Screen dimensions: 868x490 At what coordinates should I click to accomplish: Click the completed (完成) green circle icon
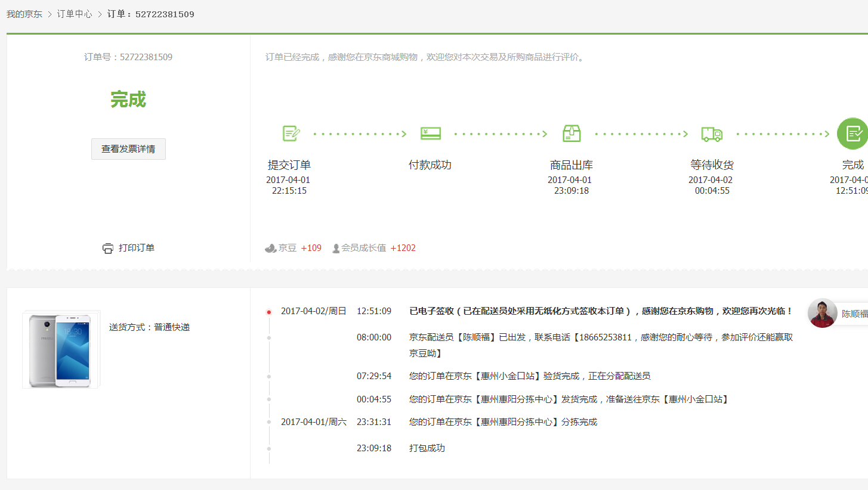853,134
